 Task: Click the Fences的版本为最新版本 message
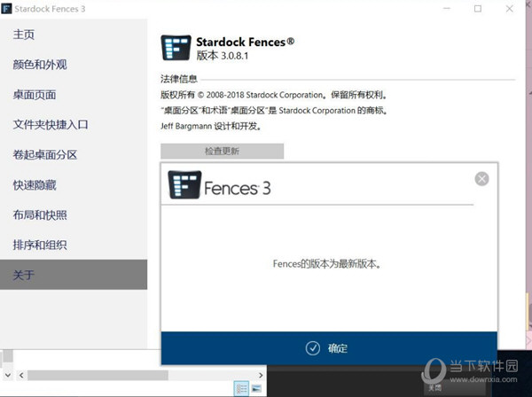click(x=326, y=264)
